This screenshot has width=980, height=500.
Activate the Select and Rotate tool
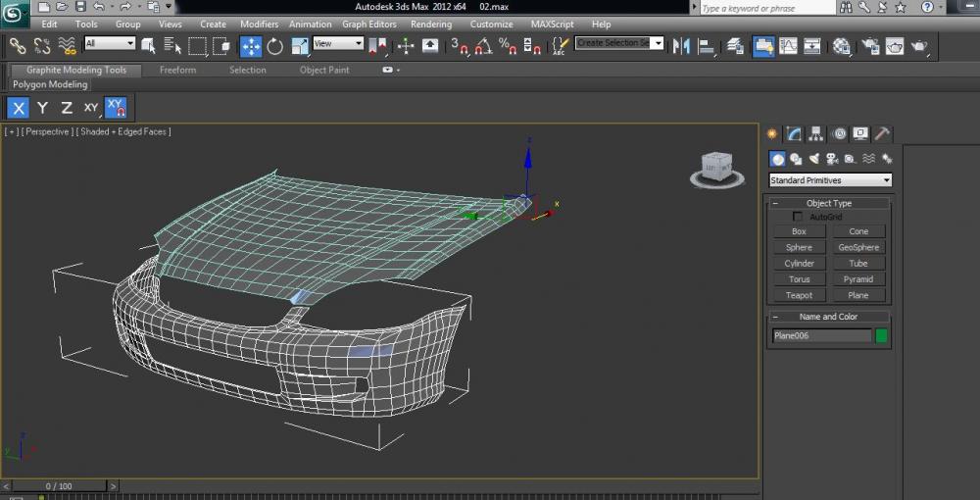275,45
